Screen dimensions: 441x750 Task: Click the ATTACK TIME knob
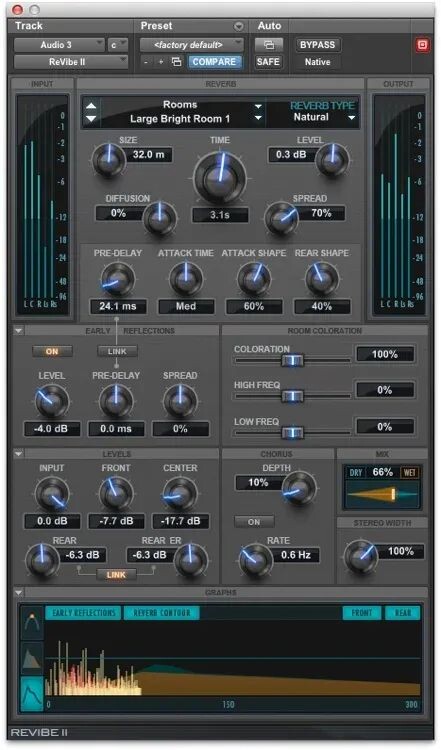[186, 279]
